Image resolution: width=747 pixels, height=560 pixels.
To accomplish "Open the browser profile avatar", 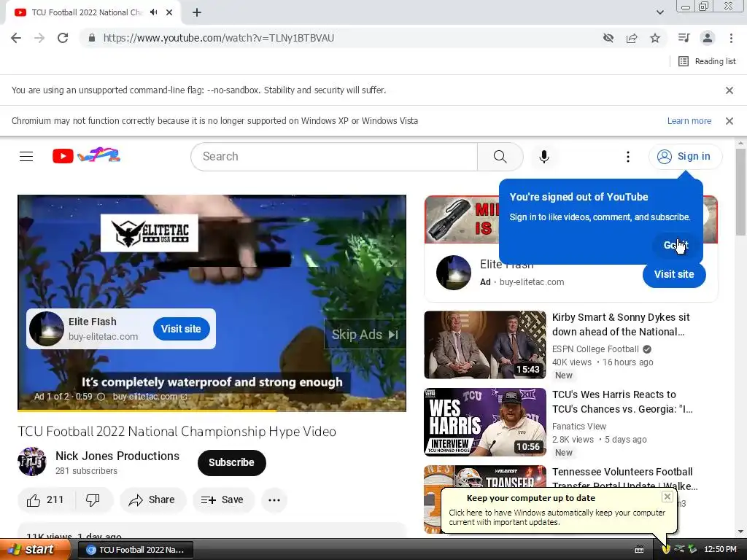I will click(x=708, y=38).
